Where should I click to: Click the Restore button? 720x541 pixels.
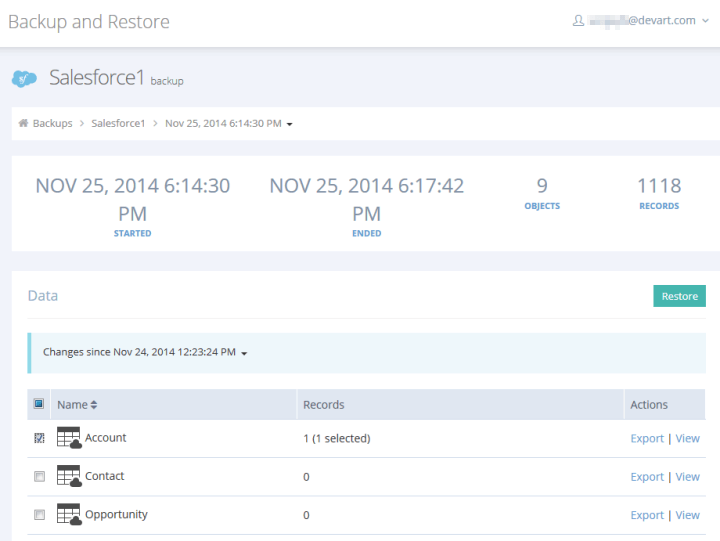coord(679,296)
